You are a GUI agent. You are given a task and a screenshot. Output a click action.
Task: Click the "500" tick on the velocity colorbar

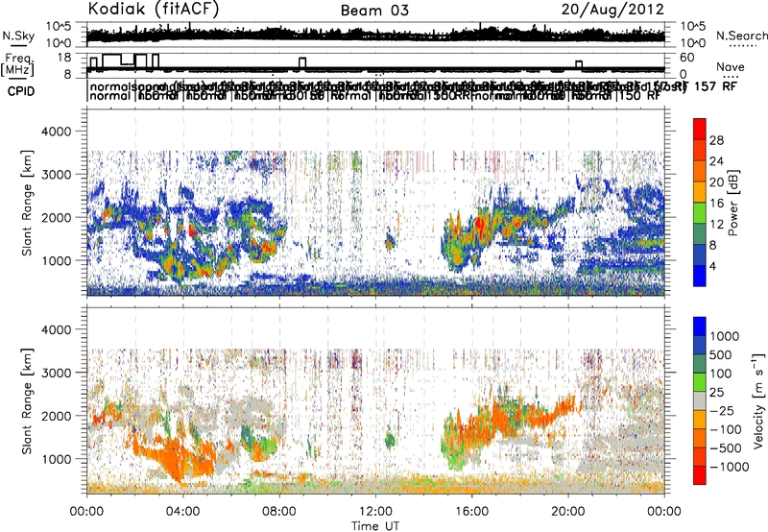click(x=722, y=354)
